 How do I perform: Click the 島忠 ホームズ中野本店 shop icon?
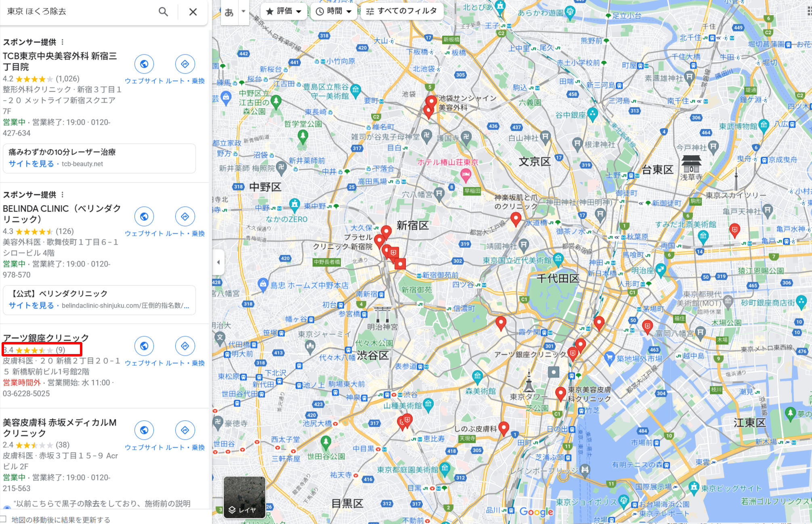coord(263,284)
